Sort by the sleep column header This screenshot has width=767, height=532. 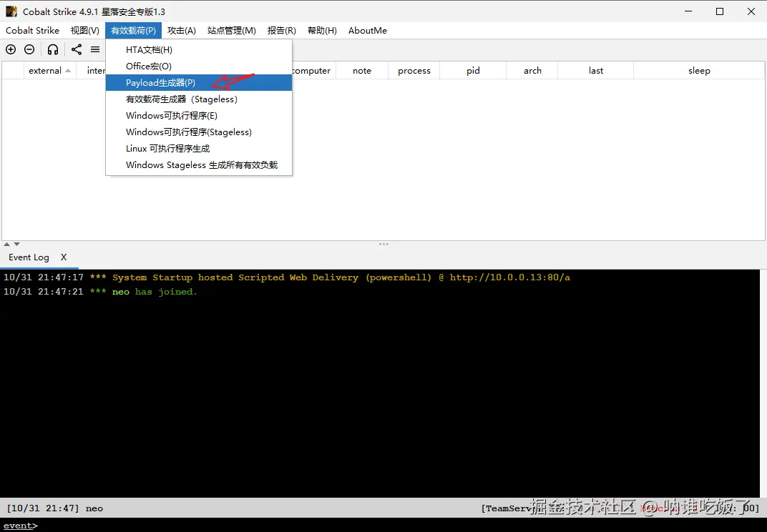pos(699,70)
